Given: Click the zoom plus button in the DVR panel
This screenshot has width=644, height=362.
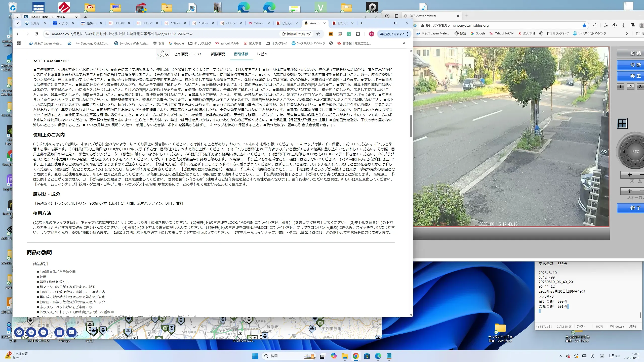Looking at the screenshot, I should point(629,175).
